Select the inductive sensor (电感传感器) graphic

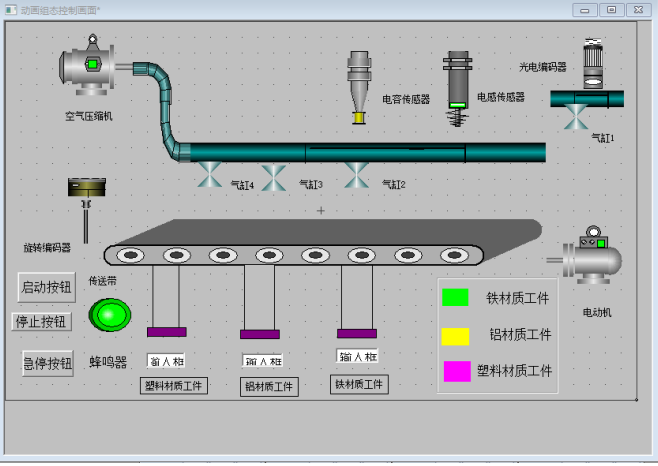(x=457, y=87)
